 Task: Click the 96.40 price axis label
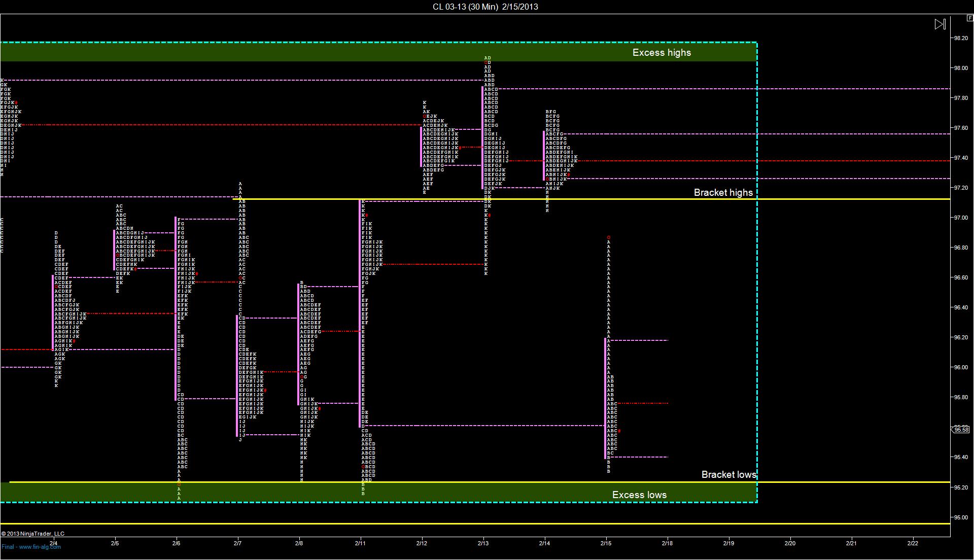click(961, 307)
